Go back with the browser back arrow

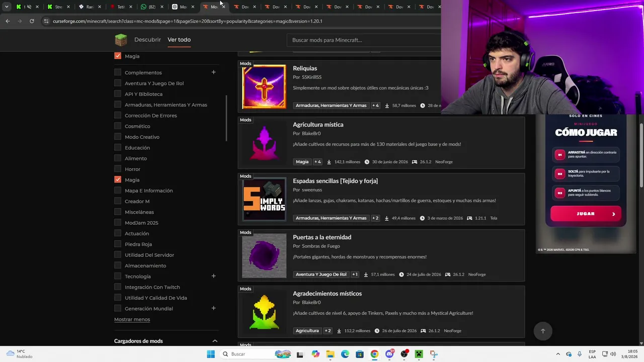[8, 21]
